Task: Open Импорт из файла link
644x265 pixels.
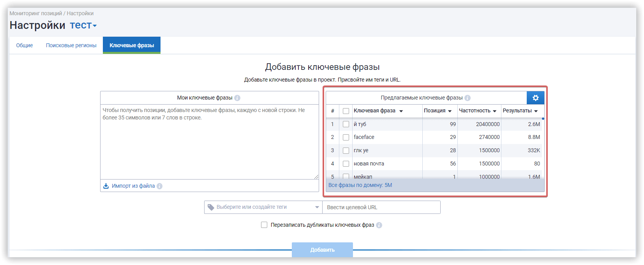Action: [x=133, y=186]
